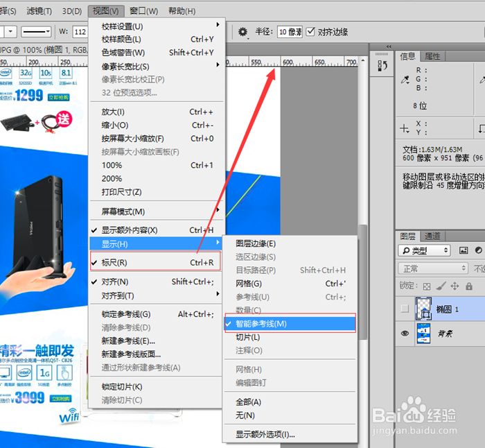Click the history panel icon in the collapsed dock
The width and height of the screenshot is (485, 448).
pos(382,66)
